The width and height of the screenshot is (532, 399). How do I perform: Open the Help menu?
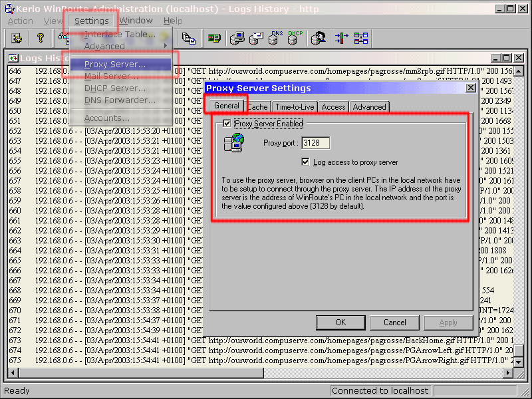173,21
